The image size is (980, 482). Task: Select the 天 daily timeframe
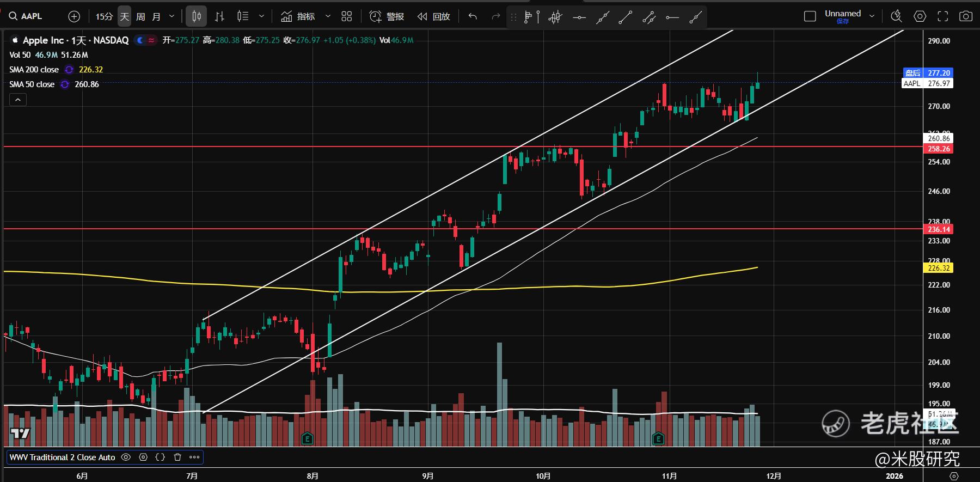click(x=125, y=17)
